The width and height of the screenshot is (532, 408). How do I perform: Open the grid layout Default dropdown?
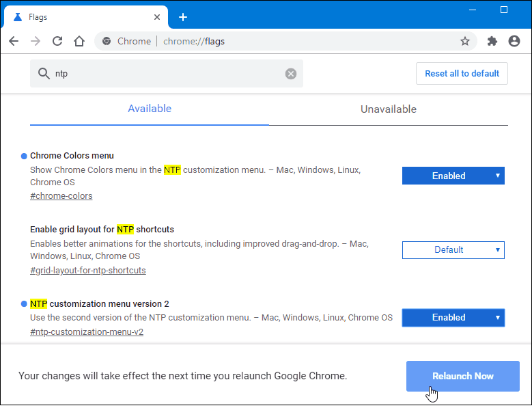pos(453,250)
